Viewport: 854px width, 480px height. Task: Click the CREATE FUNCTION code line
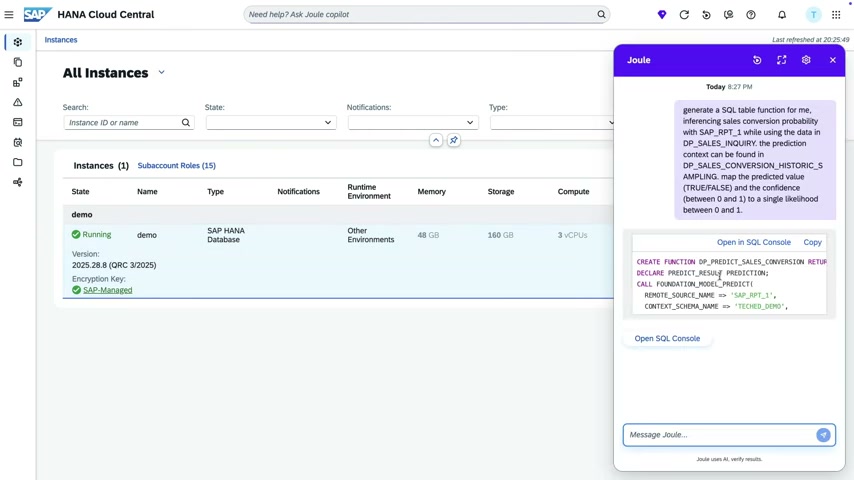pyautogui.click(x=731, y=262)
